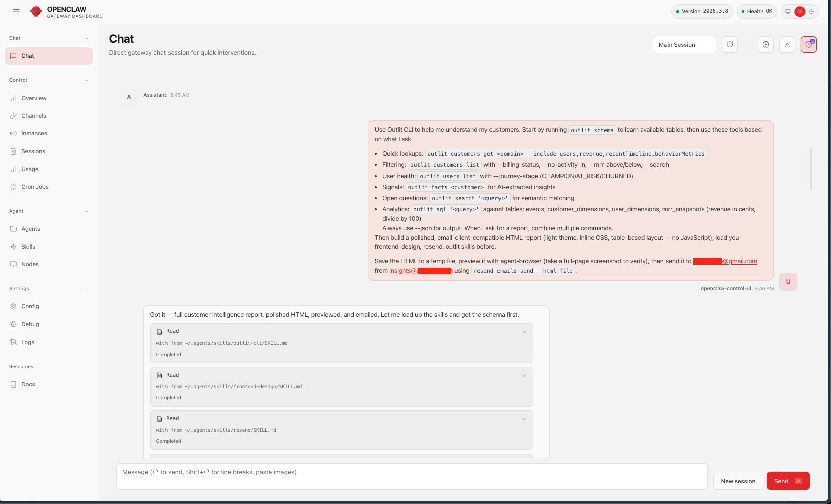The height and width of the screenshot is (504, 831).
Task: Click the chat scrollbar thumb
Action: coord(810,170)
